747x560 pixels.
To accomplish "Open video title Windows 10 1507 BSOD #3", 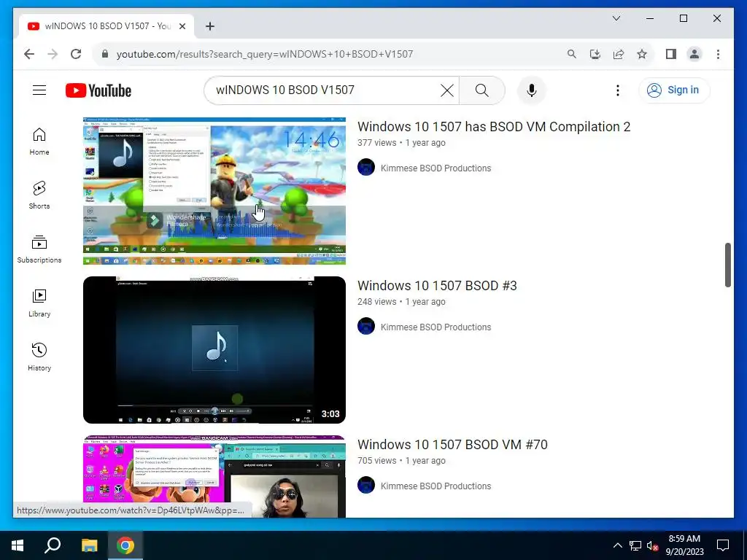I will click(x=437, y=286).
